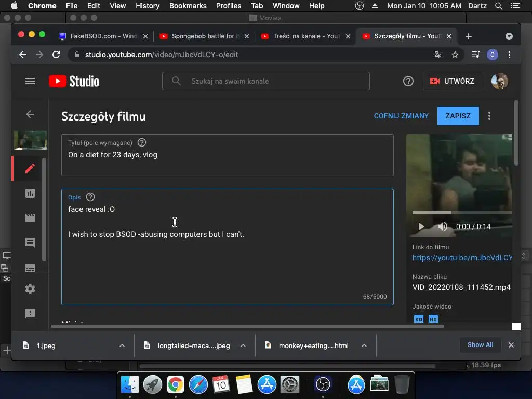Open the Analytics bar chart icon
The width and height of the screenshot is (532, 399).
[x=30, y=193]
